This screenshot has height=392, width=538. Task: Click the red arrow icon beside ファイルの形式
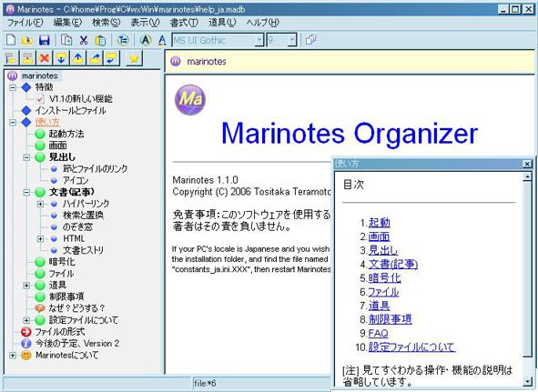[x=26, y=332]
